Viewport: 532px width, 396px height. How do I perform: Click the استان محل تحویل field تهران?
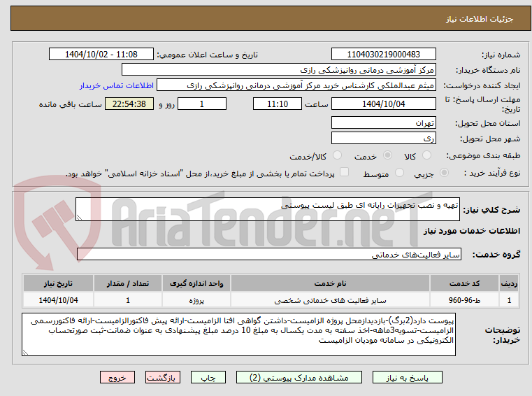383,122
